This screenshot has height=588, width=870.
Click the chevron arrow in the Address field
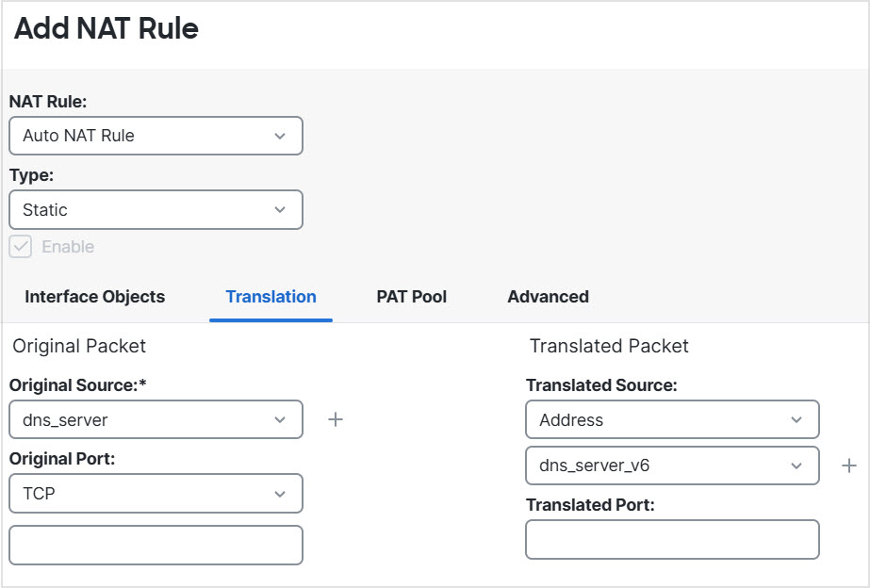(x=796, y=420)
